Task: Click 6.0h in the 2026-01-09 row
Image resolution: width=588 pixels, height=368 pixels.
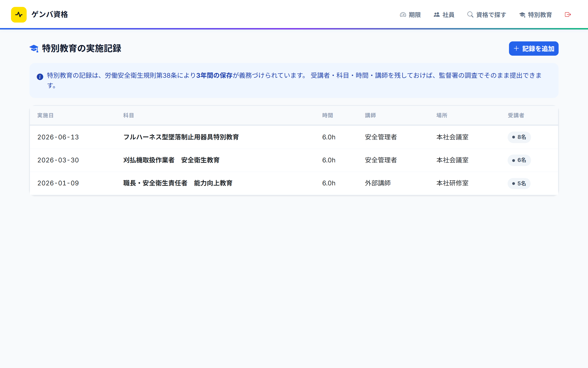Action: point(329,183)
